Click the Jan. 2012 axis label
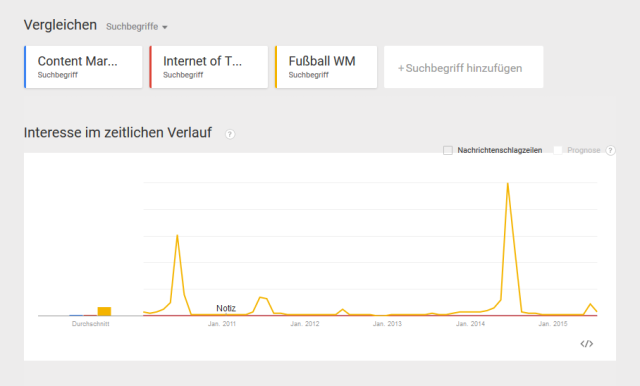This screenshot has width=640, height=386. tap(304, 324)
